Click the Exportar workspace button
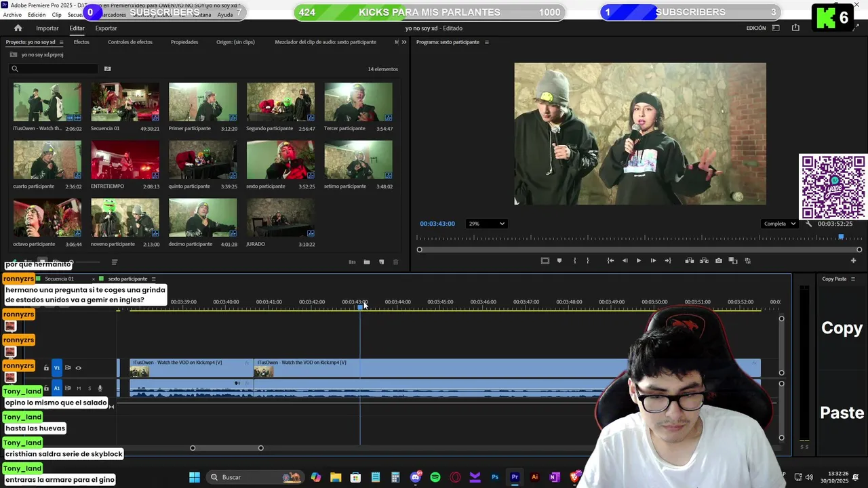 point(106,28)
